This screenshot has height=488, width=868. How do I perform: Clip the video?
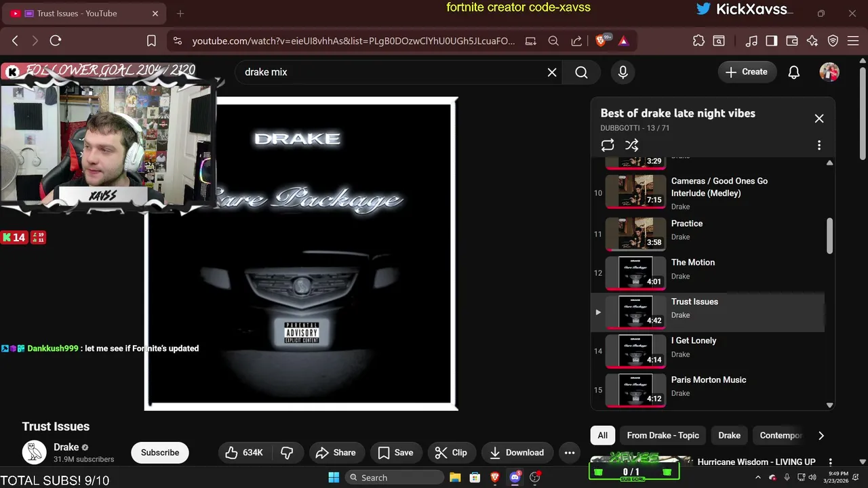click(x=451, y=453)
